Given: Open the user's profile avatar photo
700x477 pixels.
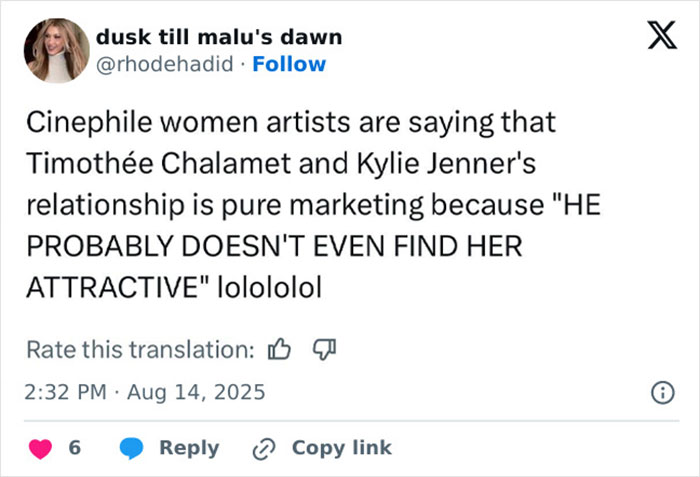Looking at the screenshot, I should (x=57, y=50).
